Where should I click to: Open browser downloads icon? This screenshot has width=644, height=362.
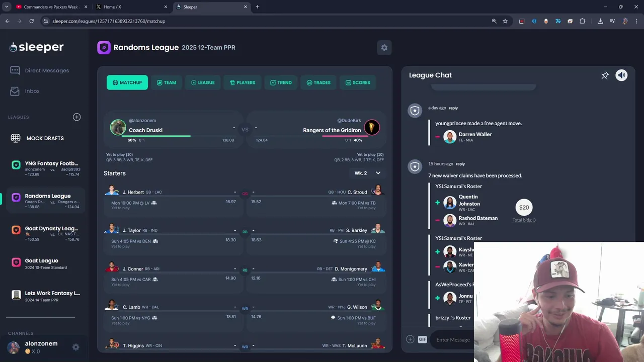pos(600,21)
